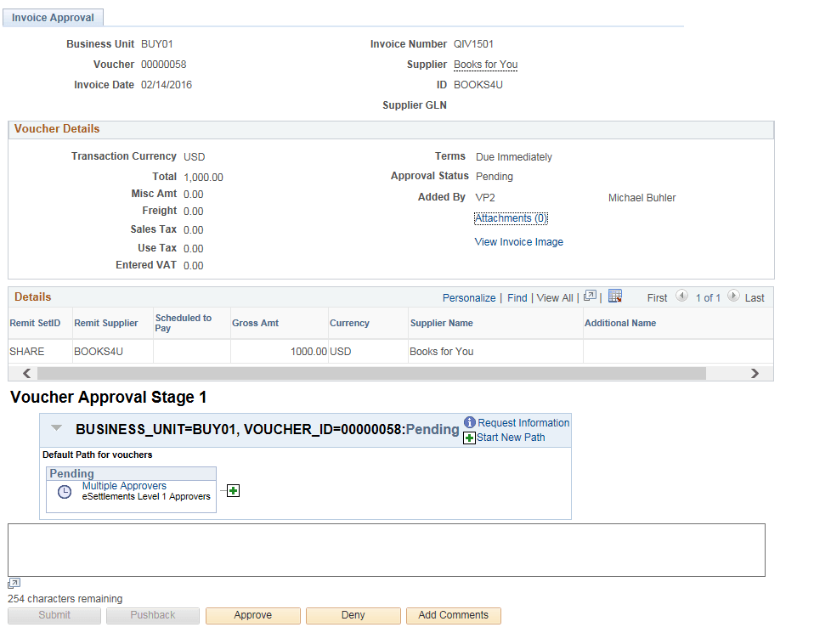Approve the voucher

coord(252,615)
